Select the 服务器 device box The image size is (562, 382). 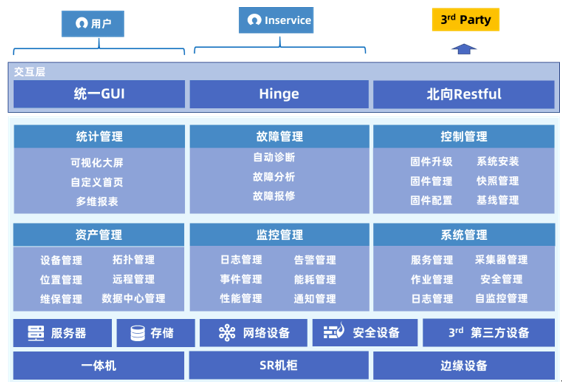click(x=62, y=333)
